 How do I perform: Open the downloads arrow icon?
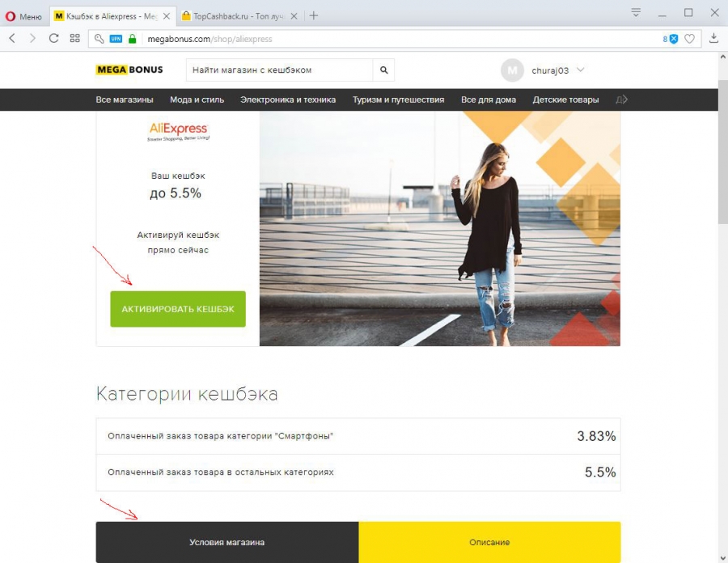click(x=713, y=39)
